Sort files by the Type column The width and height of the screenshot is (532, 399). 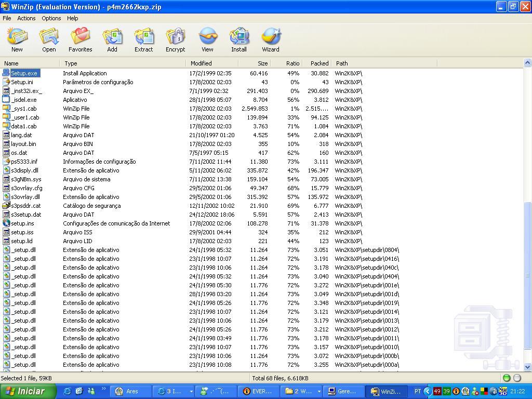123,63
